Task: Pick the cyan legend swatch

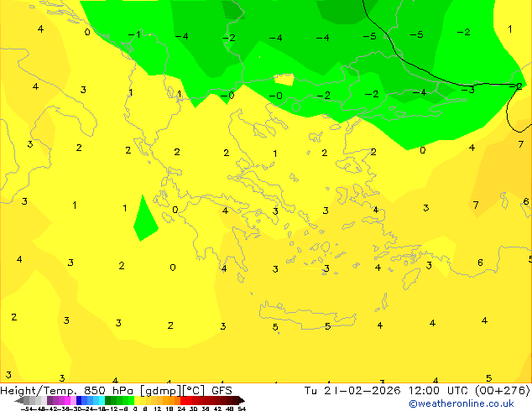Action: (x=102, y=400)
